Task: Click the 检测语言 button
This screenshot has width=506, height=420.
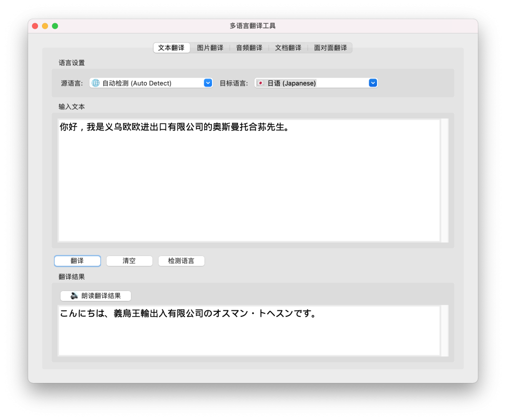Action: click(181, 261)
